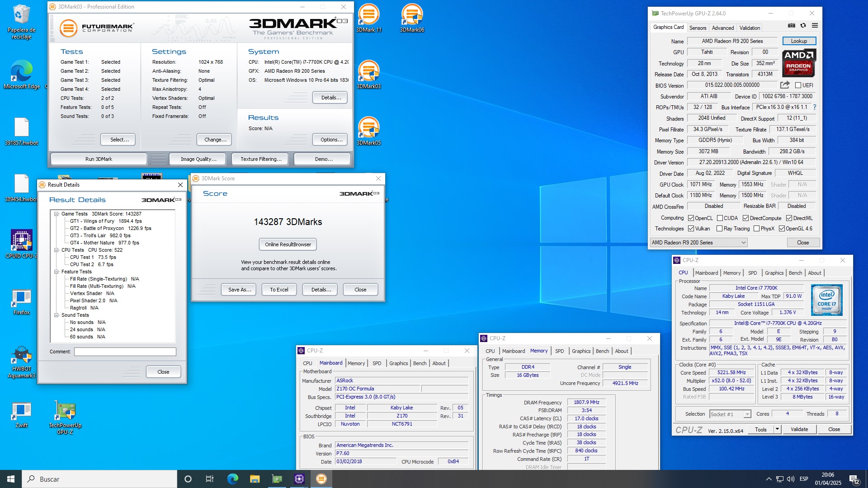Open GPU-Z hamburger menu icon
The width and height of the screenshot is (868, 488).
tap(815, 26)
